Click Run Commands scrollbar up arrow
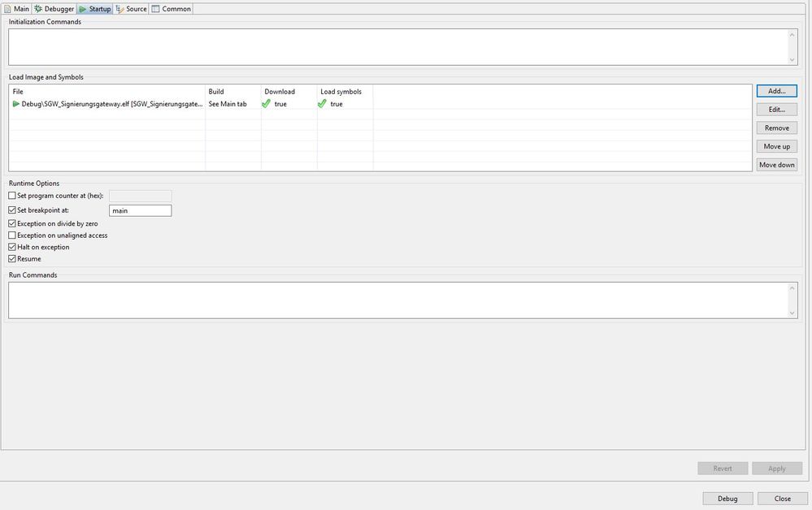The width and height of the screenshot is (812, 510). tap(792, 288)
